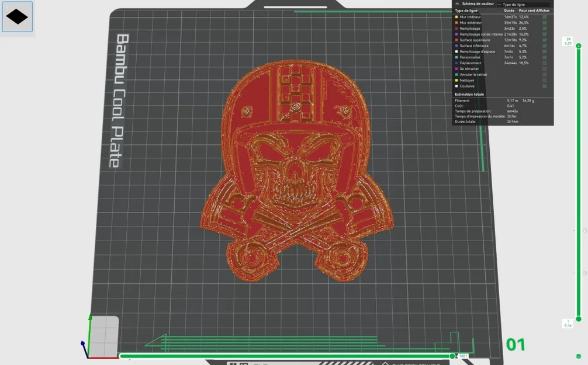This screenshot has width=588, height=365.
Task: Click the Remplissage d'espace label
Action: pyautogui.click(x=478, y=52)
